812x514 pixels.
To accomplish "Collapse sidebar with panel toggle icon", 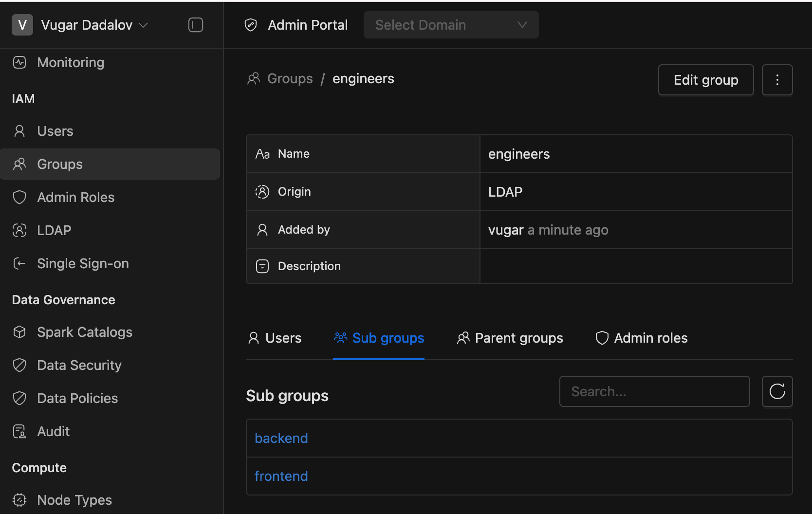I will pyautogui.click(x=195, y=25).
